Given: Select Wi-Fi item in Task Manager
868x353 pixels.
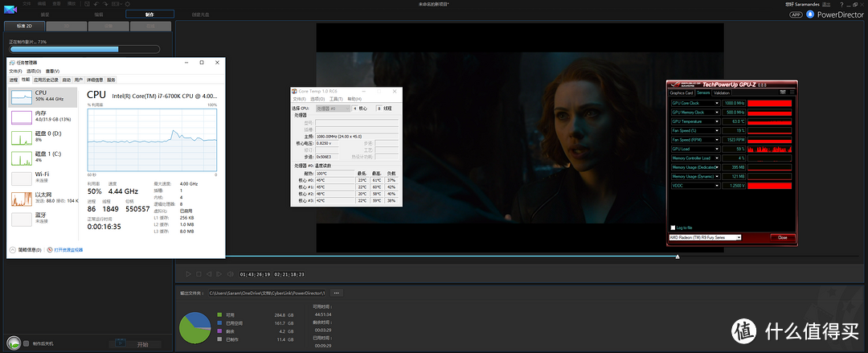Looking at the screenshot, I should click(x=44, y=178).
